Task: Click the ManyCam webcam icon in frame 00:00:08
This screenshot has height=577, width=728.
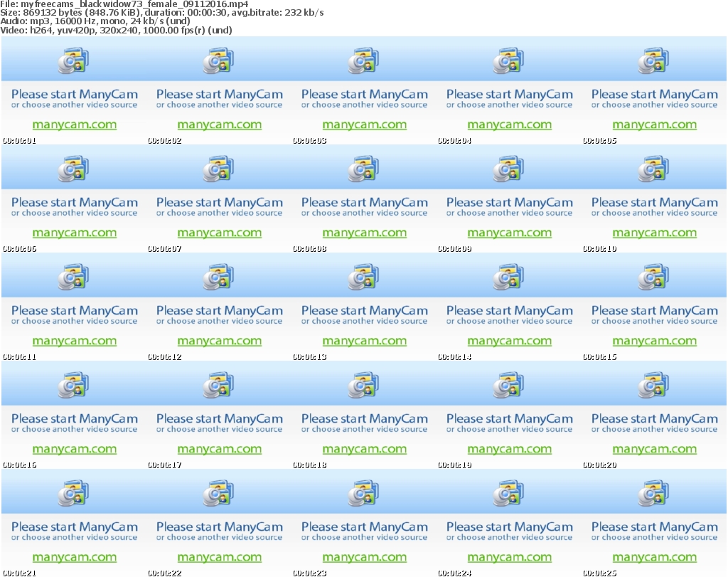Action: click(x=363, y=169)
